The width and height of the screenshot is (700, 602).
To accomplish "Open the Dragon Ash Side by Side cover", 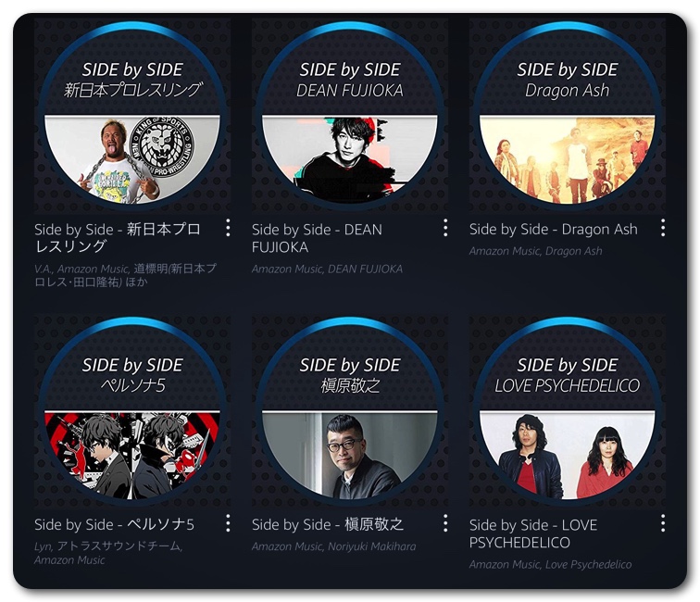I will click(x=568, y=116).
